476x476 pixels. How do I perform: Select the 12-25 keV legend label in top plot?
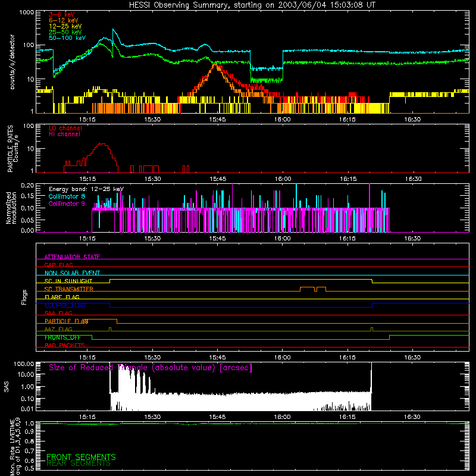(x=65, y=26)
